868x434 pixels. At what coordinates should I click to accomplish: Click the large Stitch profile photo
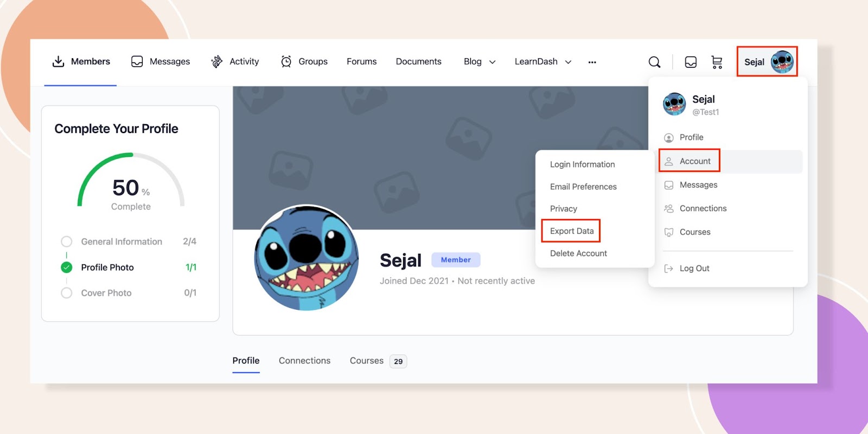[307, 258]
